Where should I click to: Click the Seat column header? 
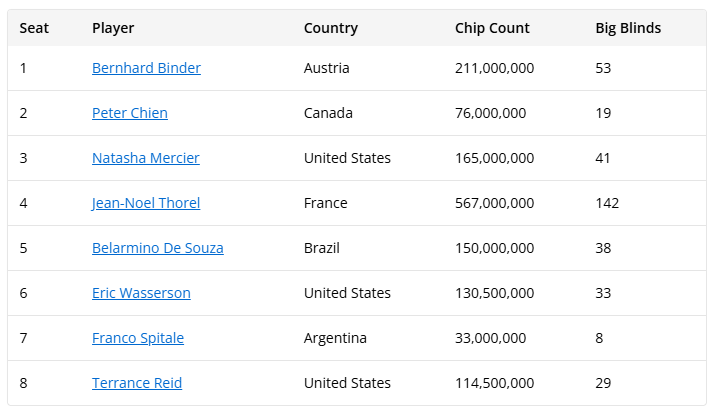pos(34,28)
